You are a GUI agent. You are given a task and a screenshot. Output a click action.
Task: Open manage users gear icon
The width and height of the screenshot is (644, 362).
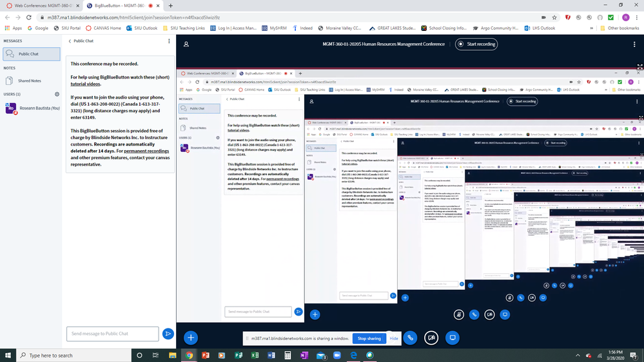click(x=57, y=94)
